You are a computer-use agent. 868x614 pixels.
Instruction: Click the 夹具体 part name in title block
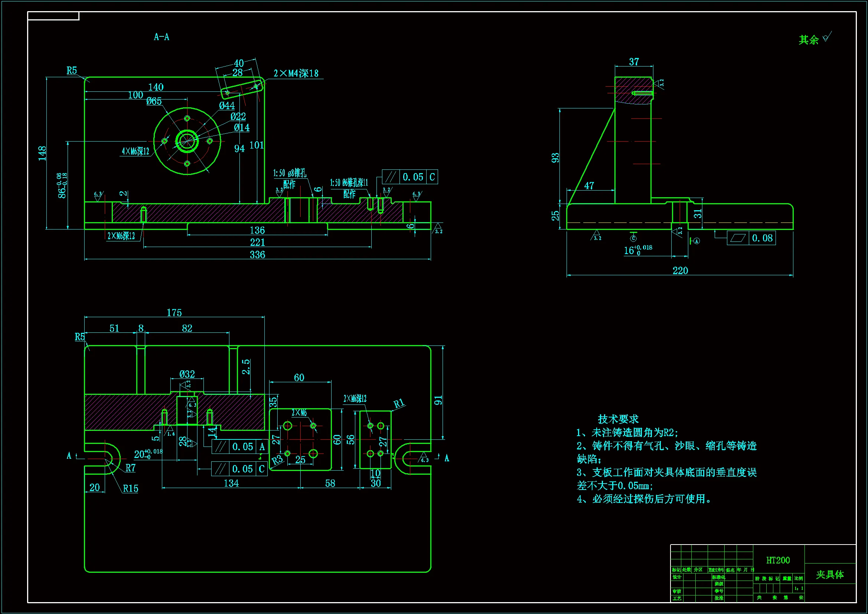point(830,575)
